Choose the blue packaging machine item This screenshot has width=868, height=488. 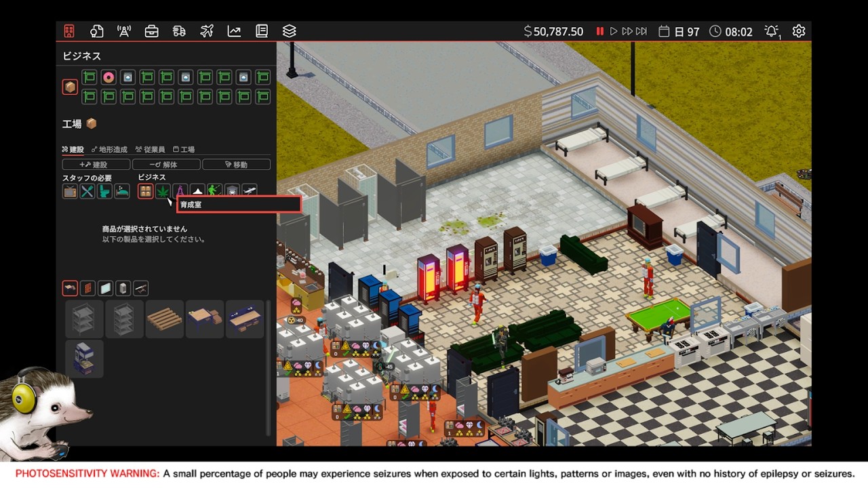tap(85, 359)
